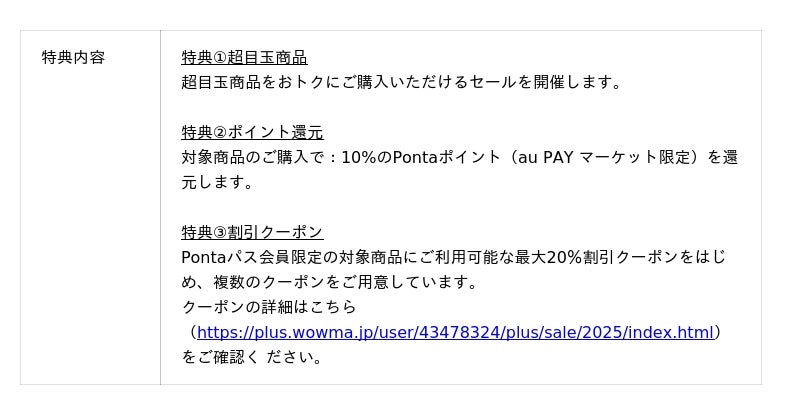
Task: Click the 特典内容 row label
Action: [73, 57]
